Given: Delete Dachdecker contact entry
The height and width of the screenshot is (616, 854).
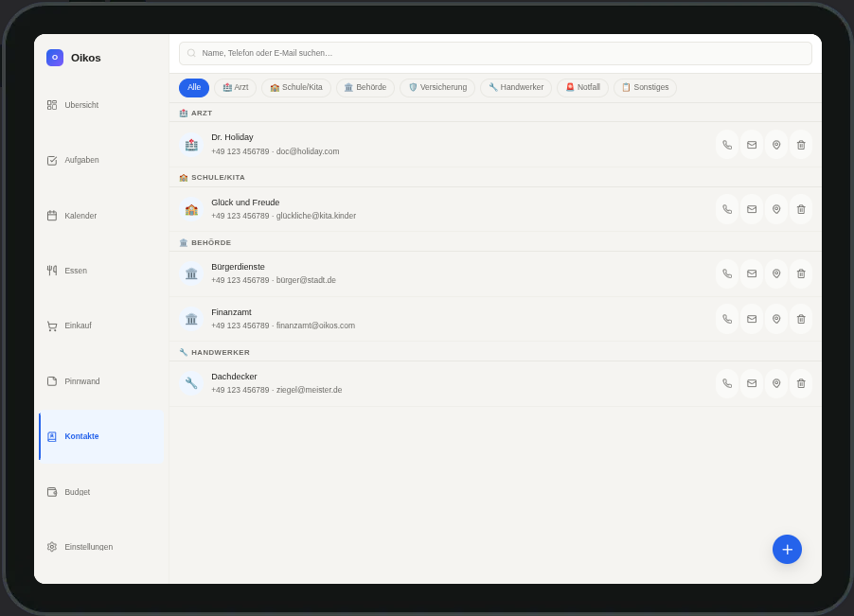Looking at the screenshot, I should pos(801,383).
